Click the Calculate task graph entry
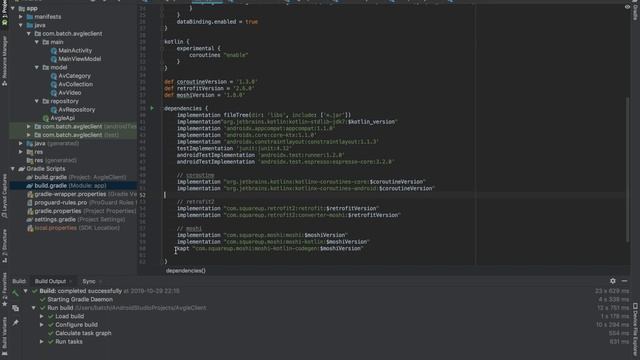The width and height of the screenshot is (640, 360). (x=83, y=333)
